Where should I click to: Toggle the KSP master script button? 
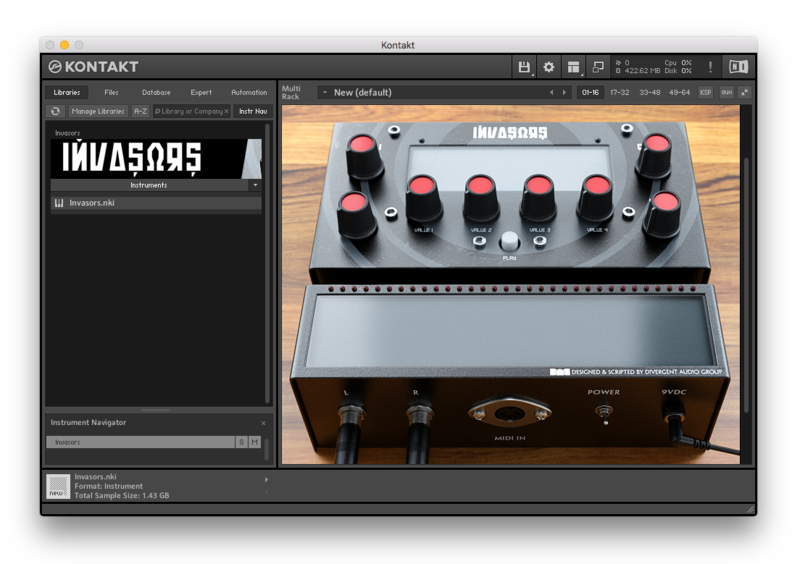tap(706, 92)
